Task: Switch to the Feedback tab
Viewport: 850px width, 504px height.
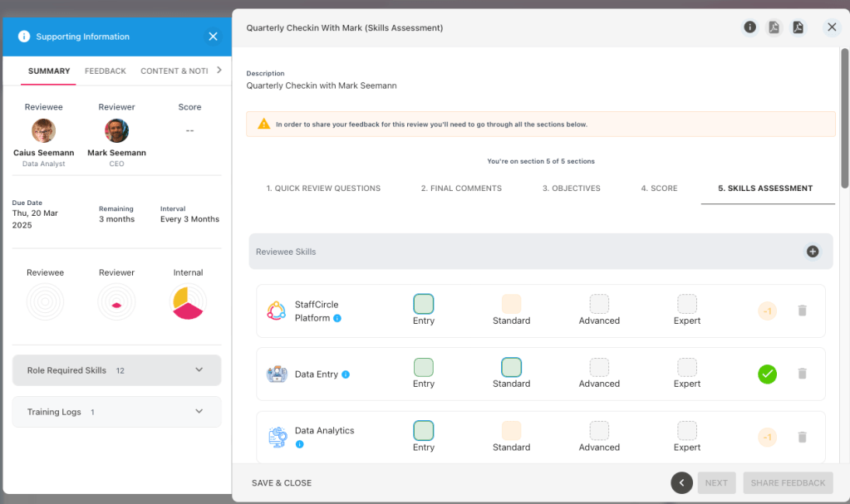Action: [106, 71]
